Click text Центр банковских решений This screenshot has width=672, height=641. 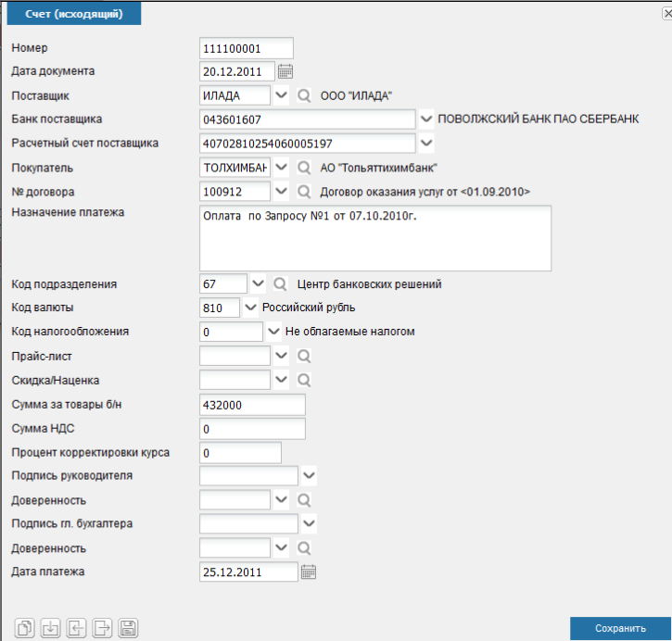(x=370, y=284)
